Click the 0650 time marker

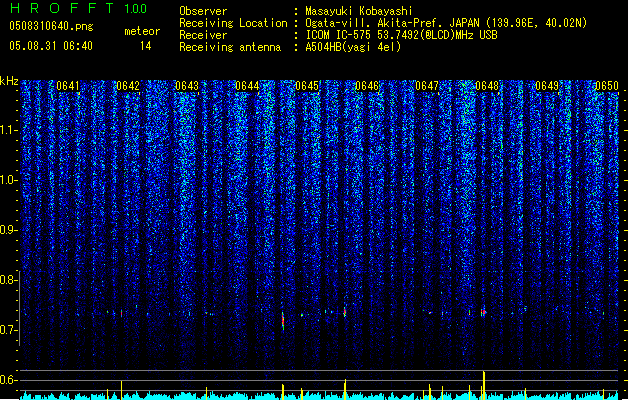tap(607, 86)
